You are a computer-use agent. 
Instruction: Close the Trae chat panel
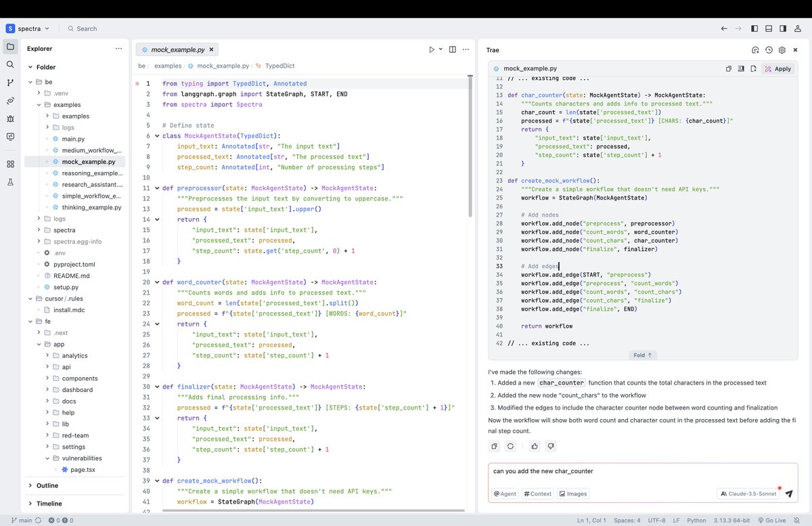click(796, 50)
